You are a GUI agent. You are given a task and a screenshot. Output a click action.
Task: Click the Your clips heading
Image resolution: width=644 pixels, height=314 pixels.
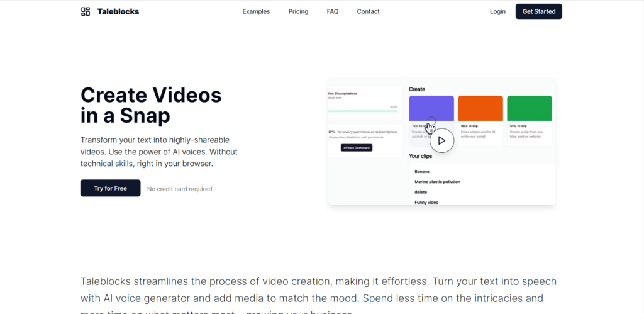click(421, 156)
